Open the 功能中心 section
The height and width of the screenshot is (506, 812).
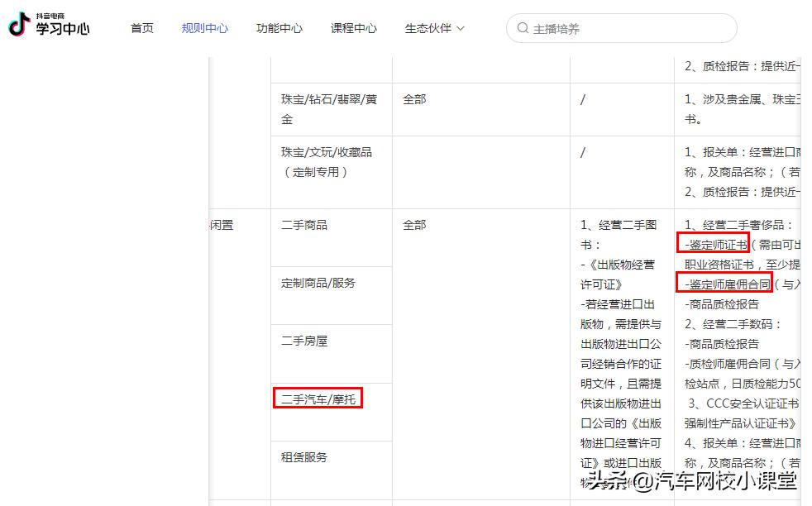point(279,27)
